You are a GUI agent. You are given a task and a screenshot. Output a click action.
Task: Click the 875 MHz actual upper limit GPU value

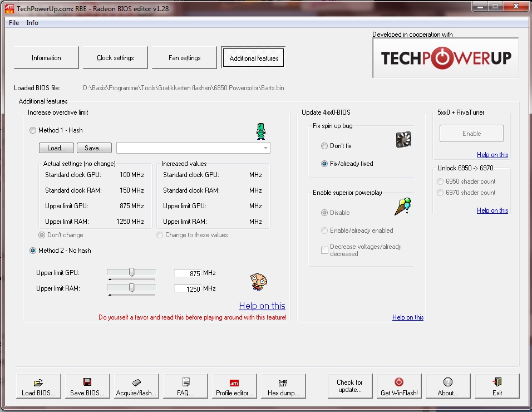click(132, 206)
